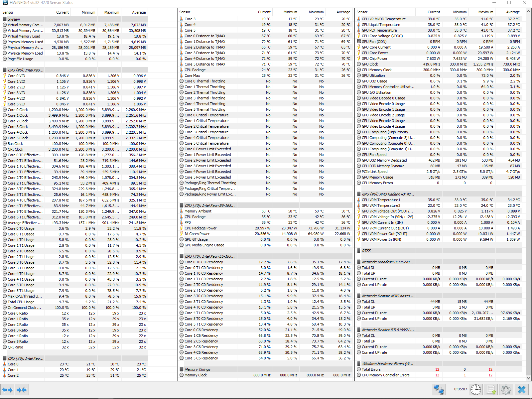The width and height of the screenshot is (532, 399).
Task: Open sensor settings gear icon
Action: 506,389
